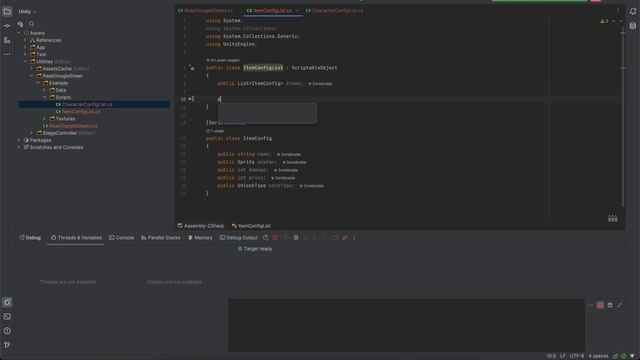The width and height of the screenshot is (640, 360).
Task: Click the View Breakpoints red circle icon
Action: 335,238
